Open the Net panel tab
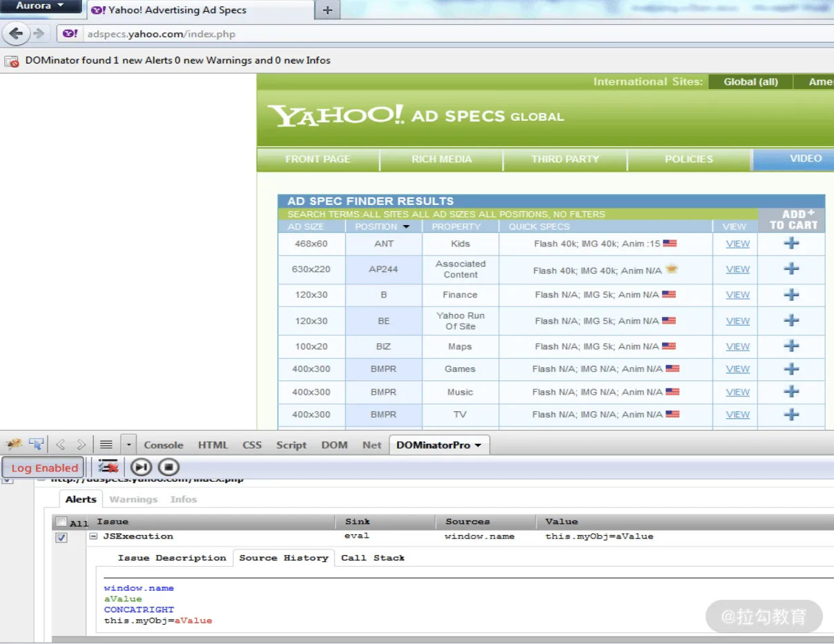 click(371, 445)
